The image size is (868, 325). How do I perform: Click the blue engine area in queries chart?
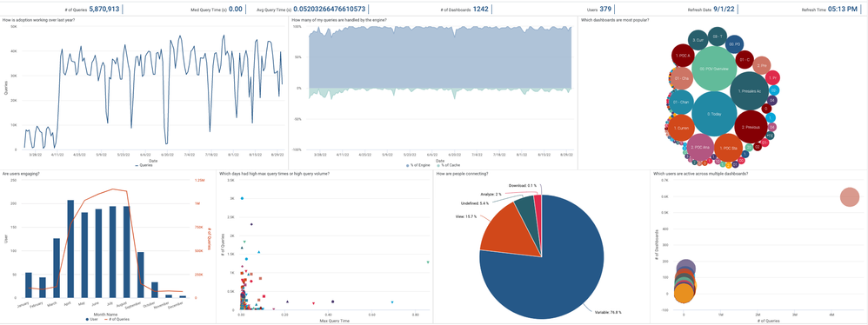coord(440,58)
